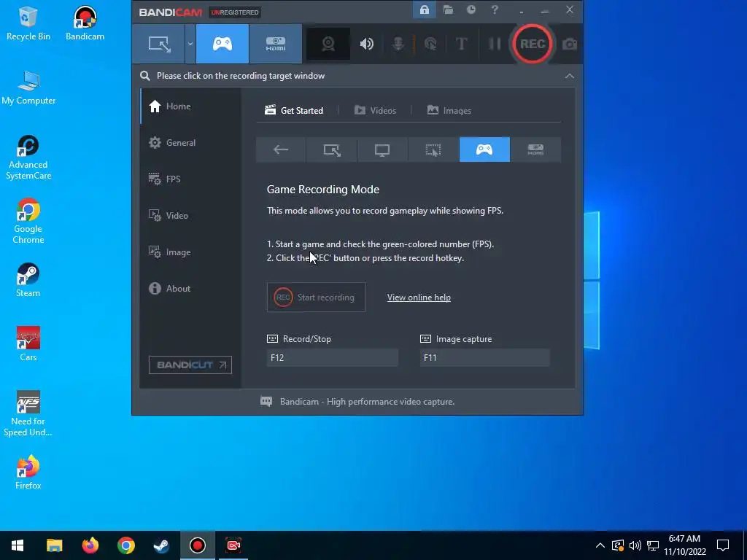The height and width of the screenshot is (560, 747).
Task: Click the lock icon in title bar
Action: (425, 9)
